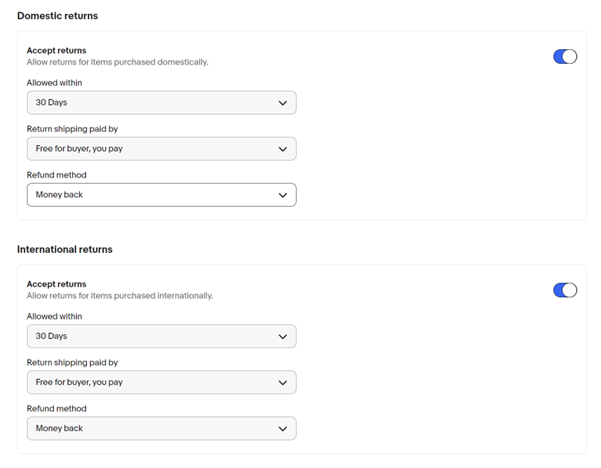601x468 pixels.
Task: Click chevron arrow on domestic Money back field
Action: click(282, 195)
